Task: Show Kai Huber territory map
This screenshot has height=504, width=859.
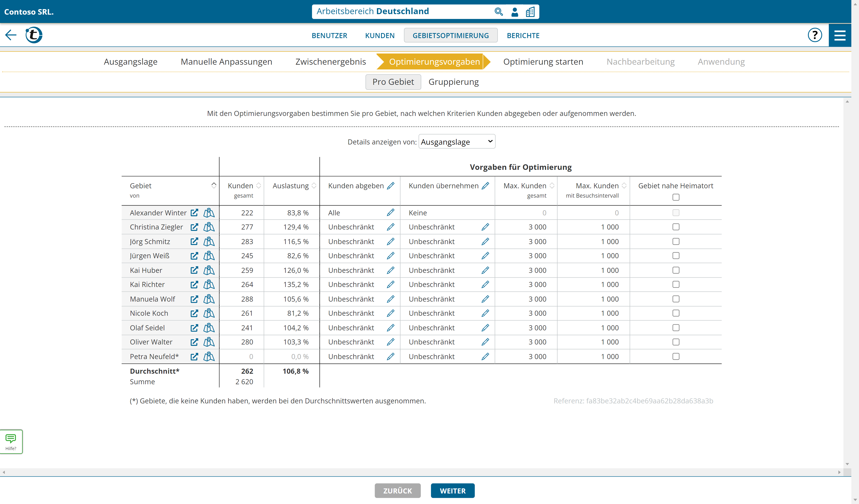Action: (x=209, y=270)
